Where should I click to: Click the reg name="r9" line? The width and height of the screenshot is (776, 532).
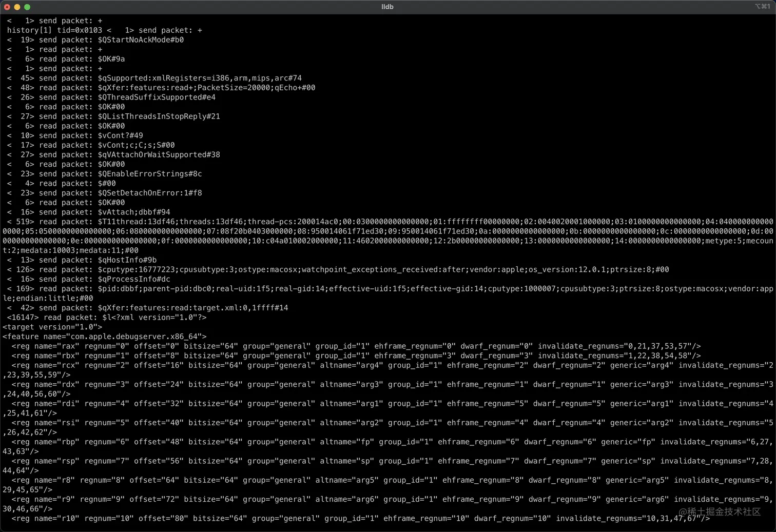[388, 504]
